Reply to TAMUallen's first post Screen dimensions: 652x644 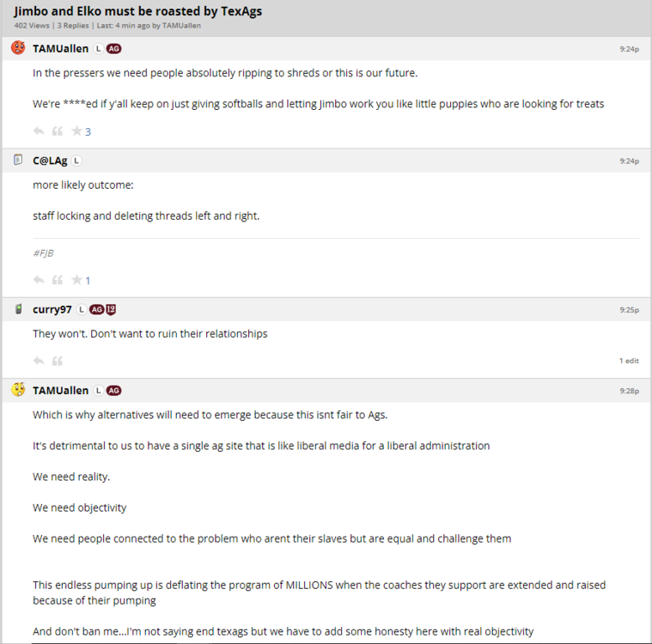[x=39, y=131]
